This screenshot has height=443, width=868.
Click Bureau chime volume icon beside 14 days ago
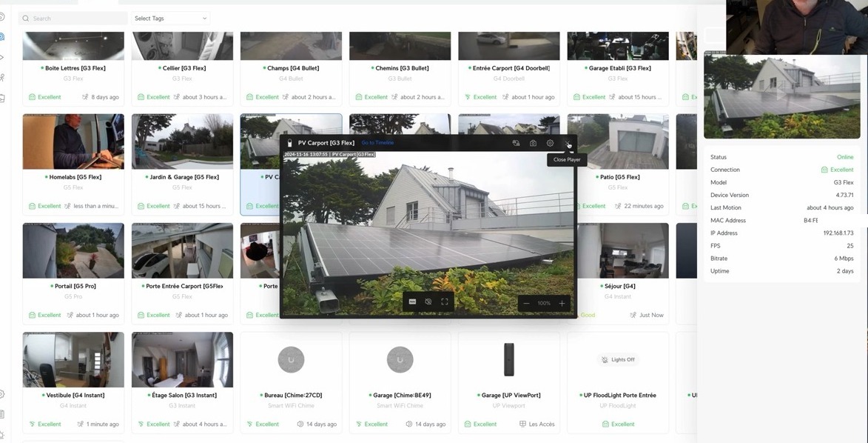[300, 424]
